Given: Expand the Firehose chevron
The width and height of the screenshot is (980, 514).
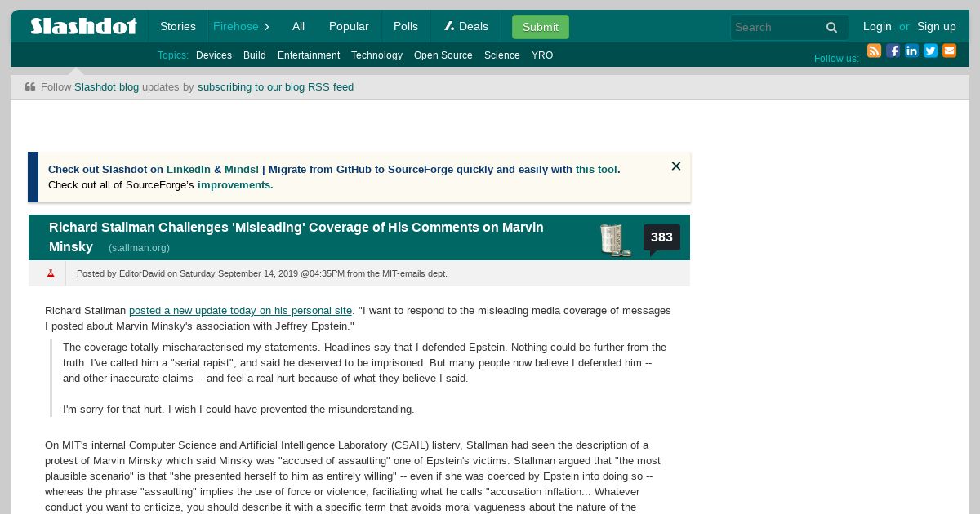Looking at the screenshot, I should tap(266, 27).
